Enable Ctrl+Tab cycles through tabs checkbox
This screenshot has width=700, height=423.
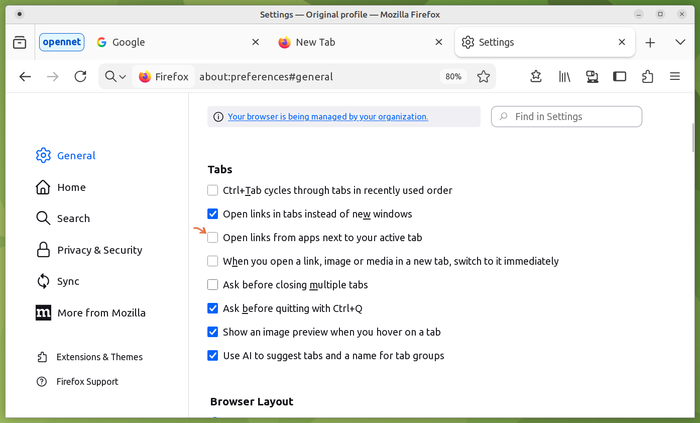212,190
